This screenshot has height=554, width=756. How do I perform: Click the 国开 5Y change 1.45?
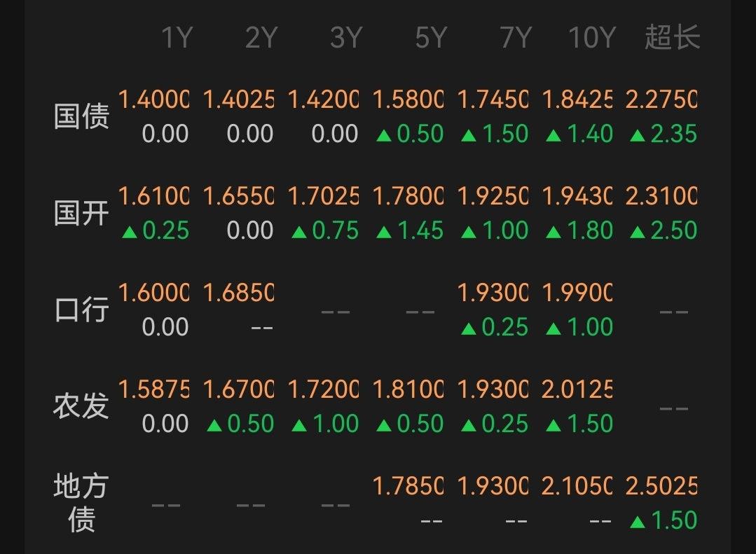click(410, 230)
